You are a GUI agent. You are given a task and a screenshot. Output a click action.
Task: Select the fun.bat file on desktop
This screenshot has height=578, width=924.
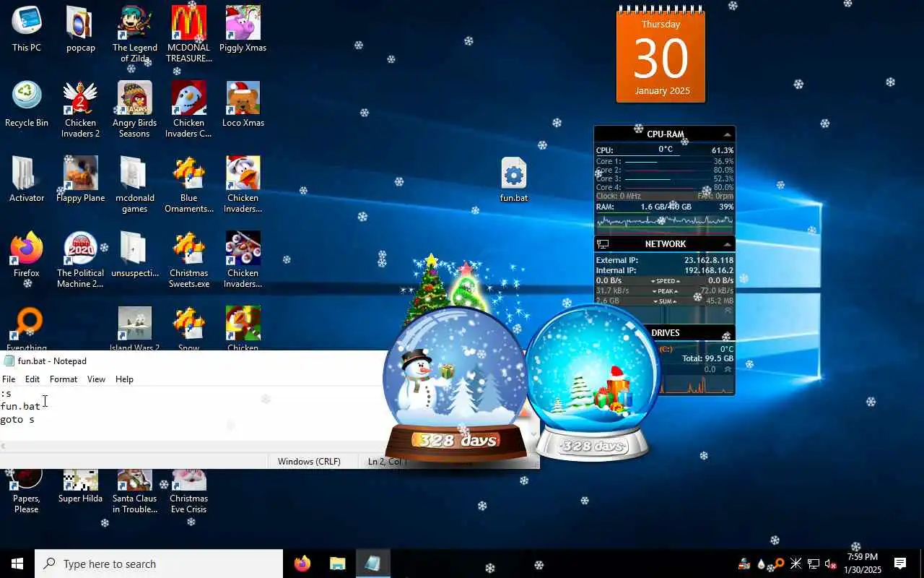[514, 179]
